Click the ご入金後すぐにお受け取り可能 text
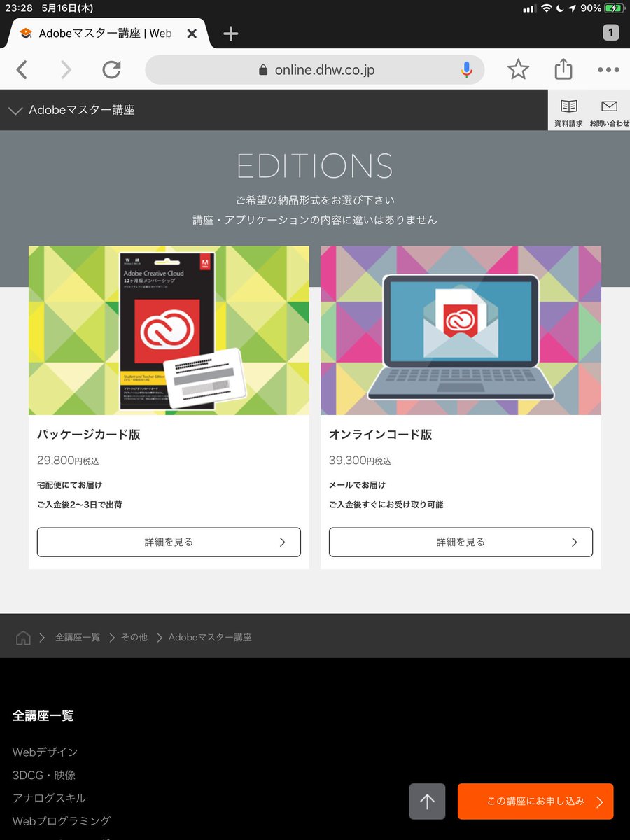Viewport: 630px width, 840px height. click(x=386, y=505)
